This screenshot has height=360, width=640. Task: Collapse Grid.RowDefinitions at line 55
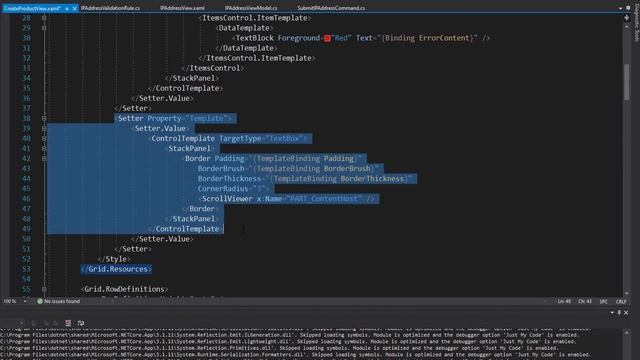44,289
